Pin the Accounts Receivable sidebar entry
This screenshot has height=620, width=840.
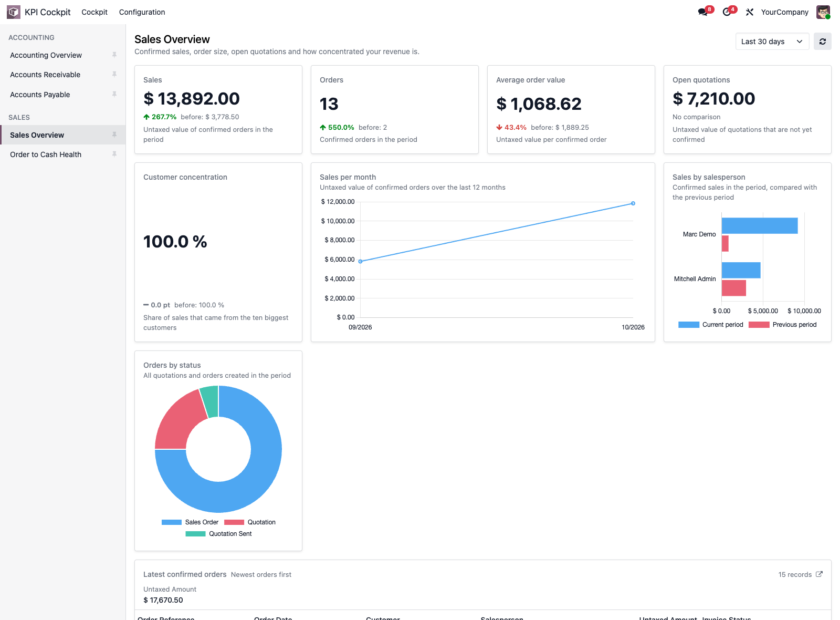tap(114, 75)
